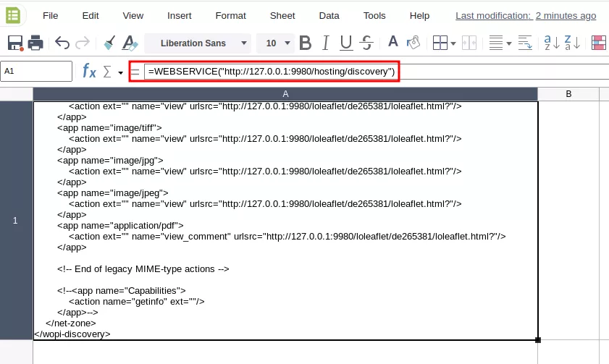Open the Liberation Sans font dropdown
The height and width of the screenshot is (364, 609).
(x=243, y=43)
